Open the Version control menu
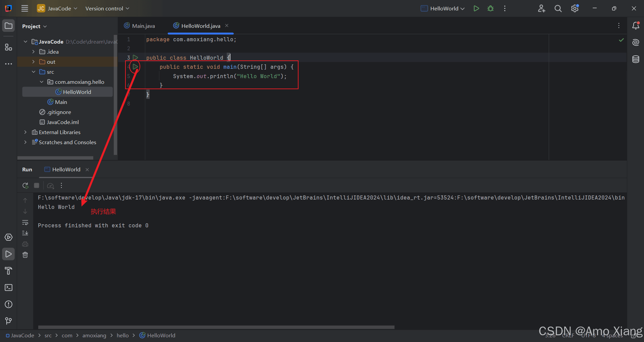Viewport: 644px width, 342px height. tap(107, 8)
